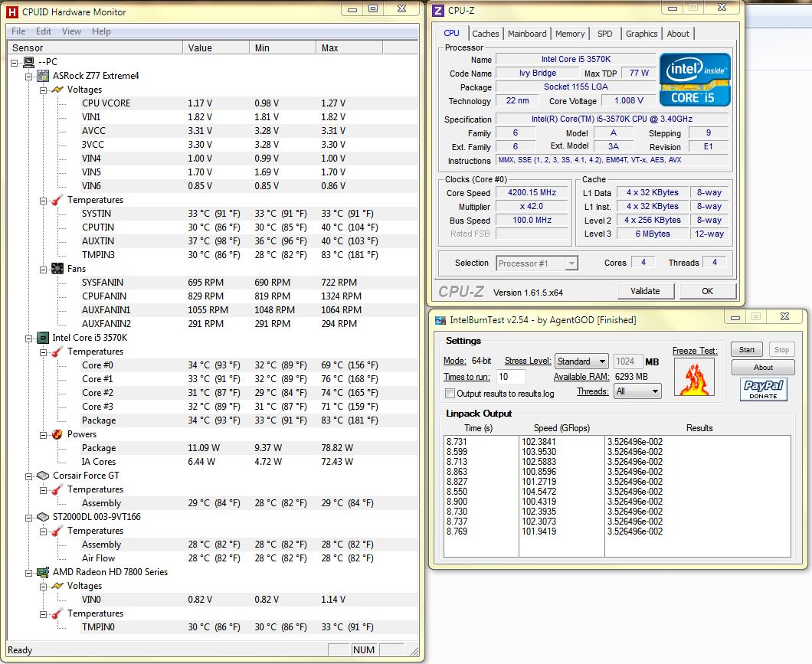The width and height of the screenshot is (812, 664).
Task: Click the AMD Radeon HD 7800 card icon
Action: 43,572
